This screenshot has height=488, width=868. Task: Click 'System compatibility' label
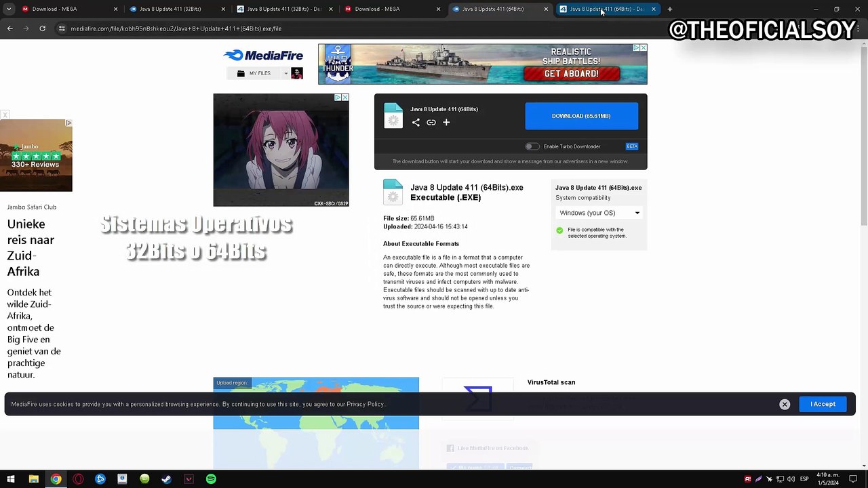583,198
